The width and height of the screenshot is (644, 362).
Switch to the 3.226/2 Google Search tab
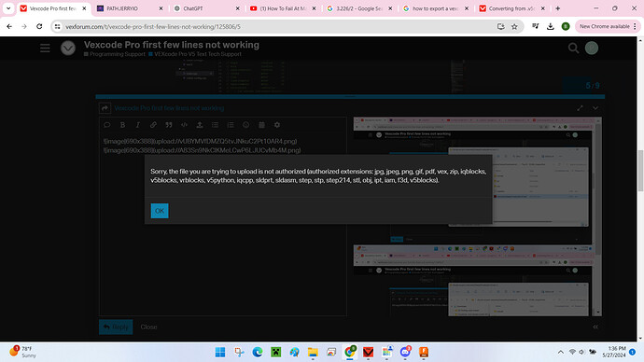(359, 8)
